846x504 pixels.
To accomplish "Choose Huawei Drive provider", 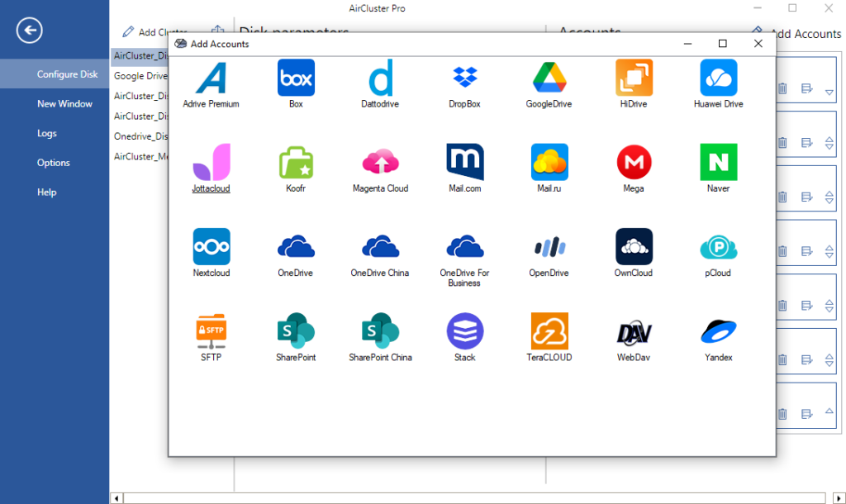I will [718, 78].
